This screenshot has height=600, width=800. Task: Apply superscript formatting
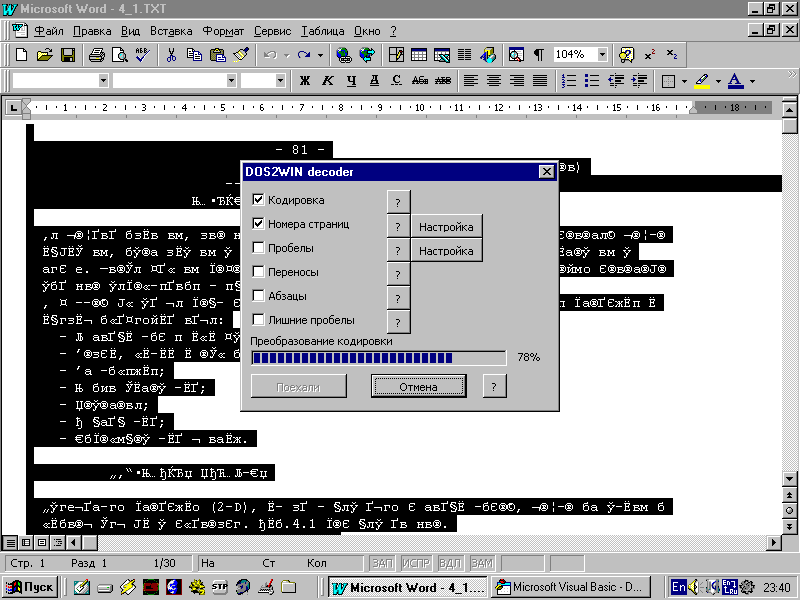649,55
